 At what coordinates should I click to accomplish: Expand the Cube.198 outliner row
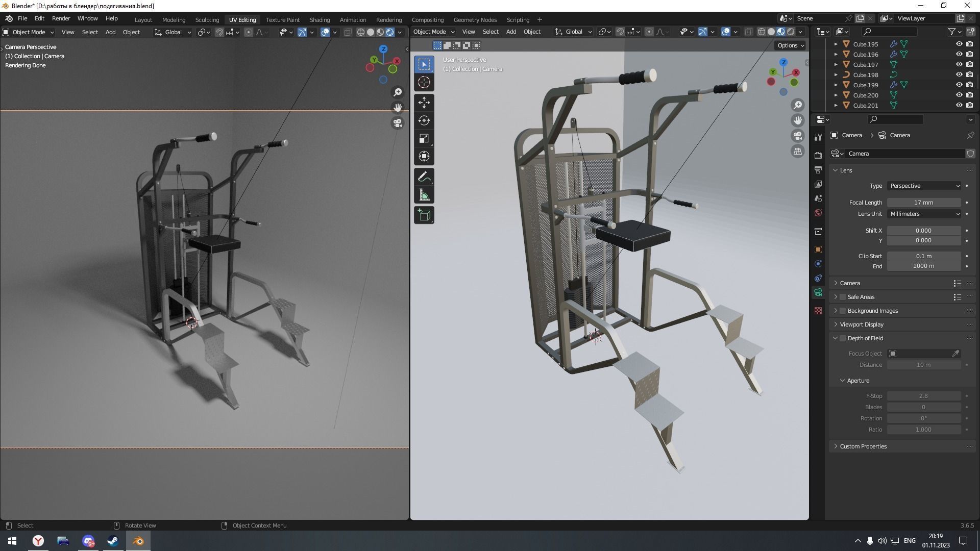pyautogui.click(x=836, y=75)
